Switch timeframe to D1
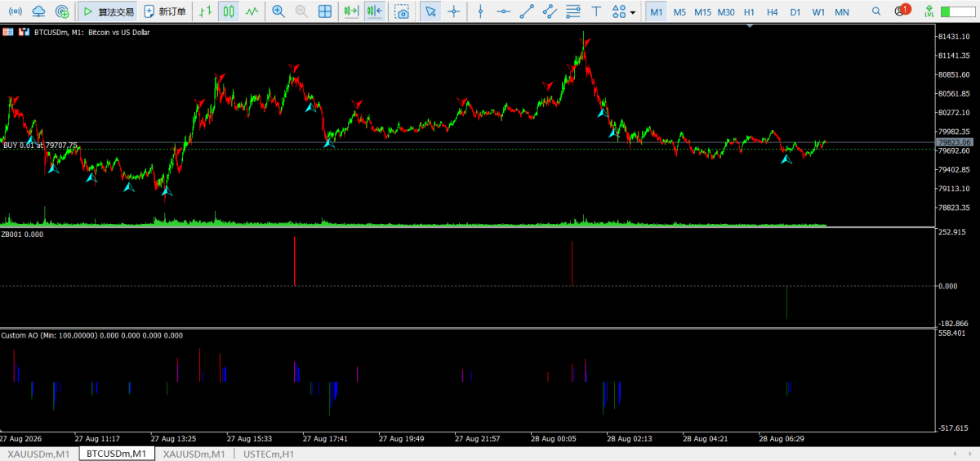Screen dimensions: 980x461 (x=795, y=11)
